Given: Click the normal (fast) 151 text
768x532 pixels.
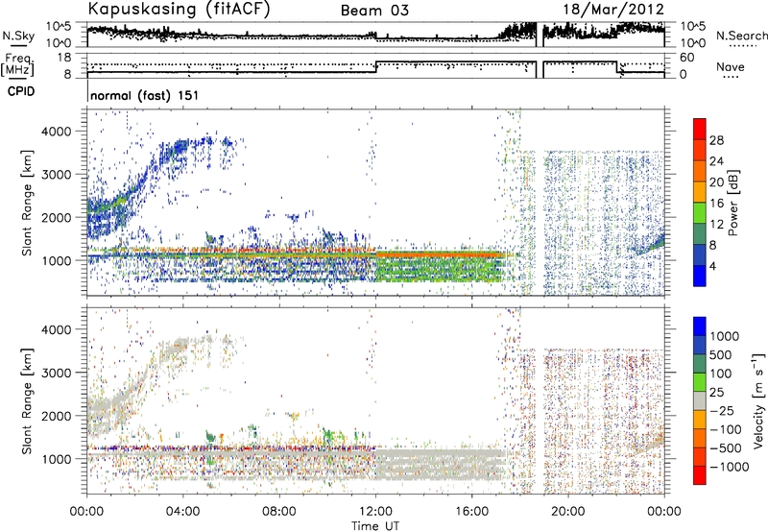Looking at the screenshot, I should pos(145,95).
